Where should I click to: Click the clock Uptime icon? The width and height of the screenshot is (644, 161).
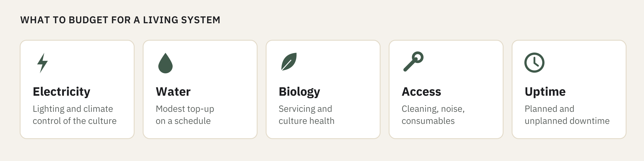(x=534, y=63)
